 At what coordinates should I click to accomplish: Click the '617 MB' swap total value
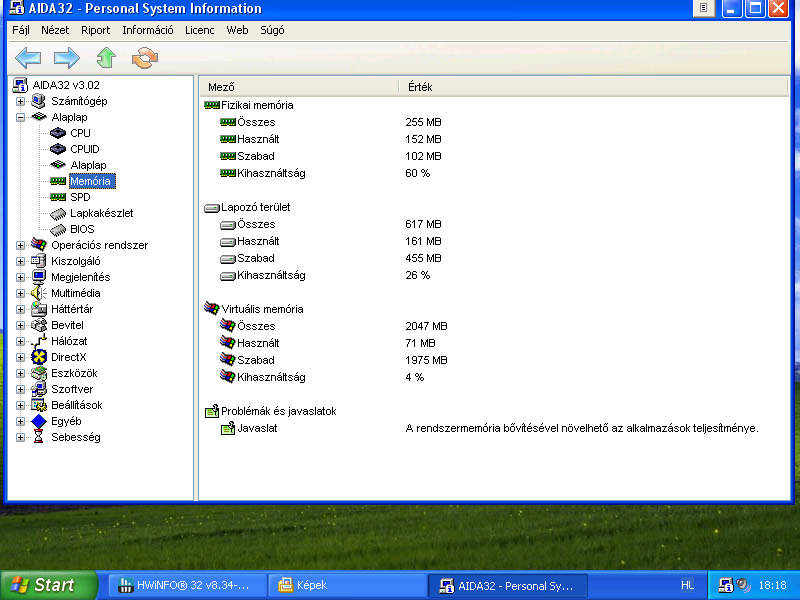click(423, 224)
